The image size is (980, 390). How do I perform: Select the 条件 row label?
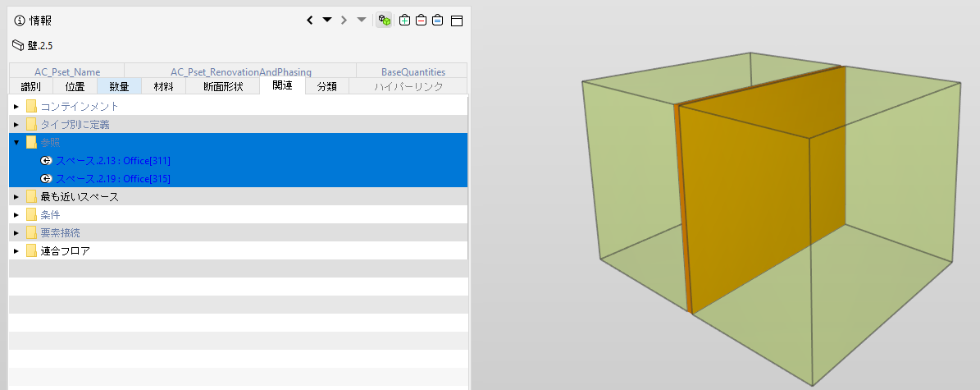tap(51, 215)
